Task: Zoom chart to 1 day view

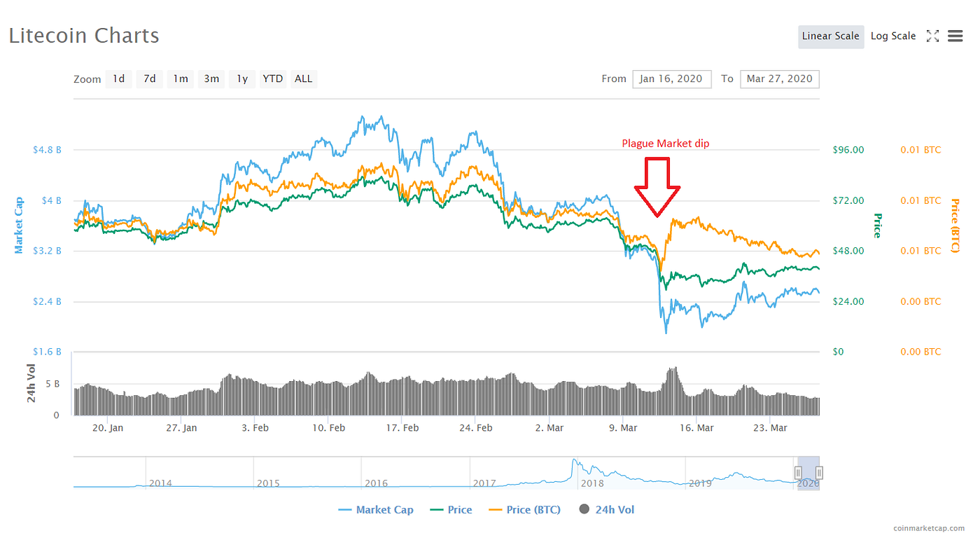Action: click(x=118, y=78)
